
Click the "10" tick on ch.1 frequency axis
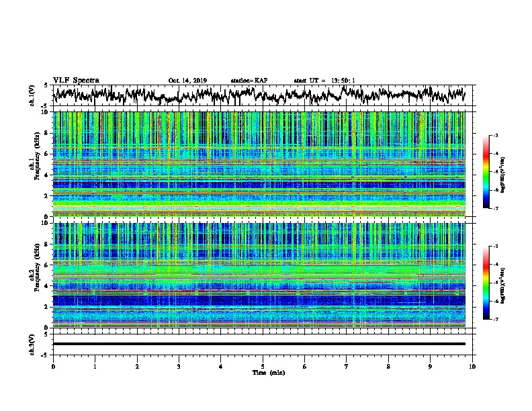45,112
